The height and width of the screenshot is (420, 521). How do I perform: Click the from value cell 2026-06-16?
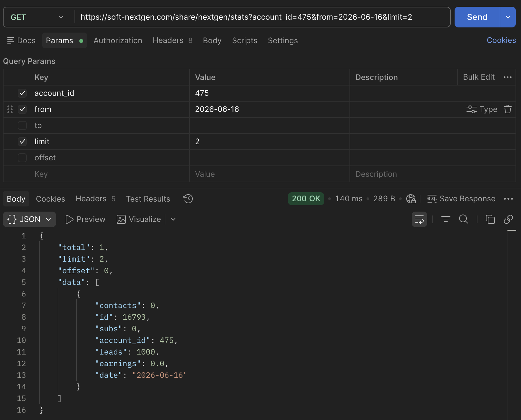click(x=270, y=109)
